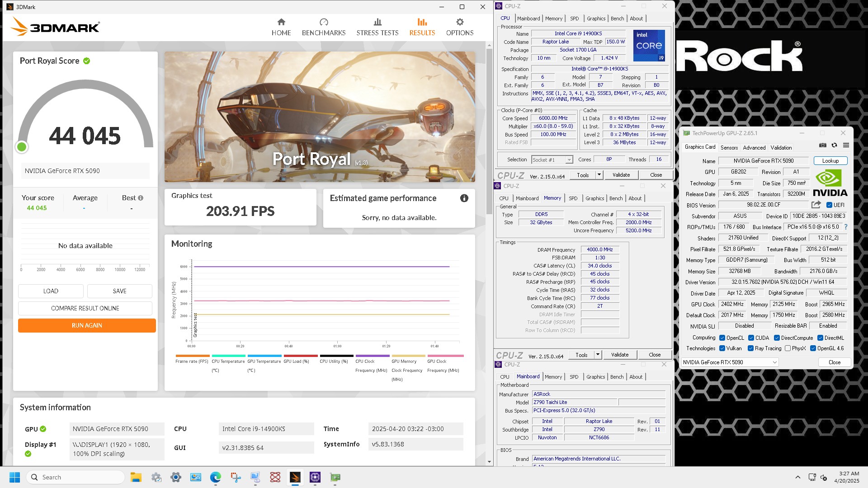The width and height of the screenshot is (868, 488).
Task: Click Validate in the top CPU-Z window
Action: [621, 175]
